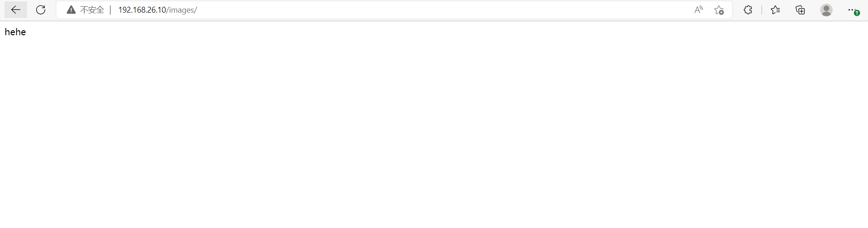Go back using the back arrow
The image size is (868, 228).
(x=16, y=10)
